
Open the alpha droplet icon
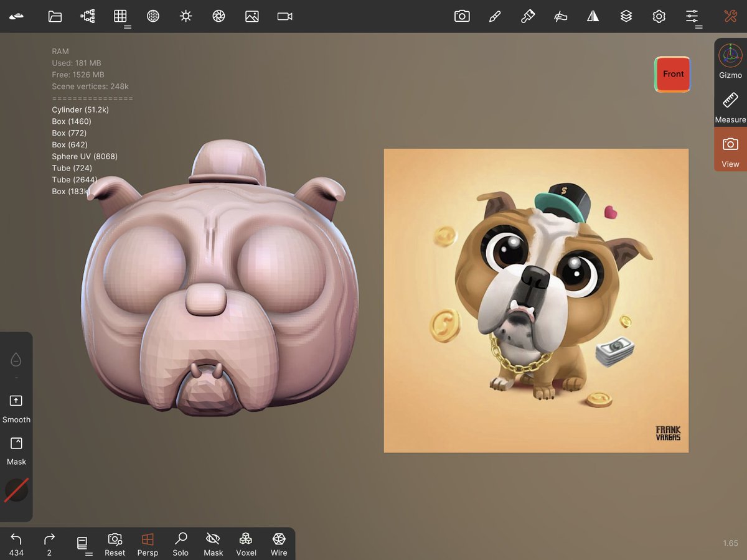(x=16, y=360)
